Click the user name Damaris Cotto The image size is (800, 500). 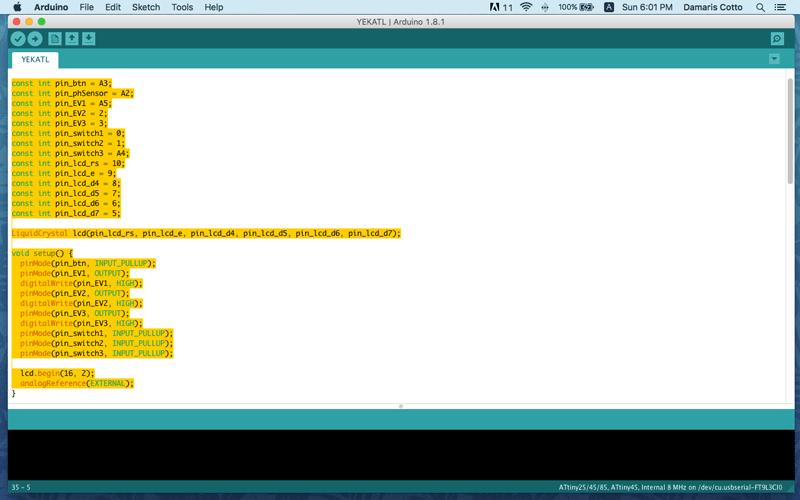coord(713,7)
